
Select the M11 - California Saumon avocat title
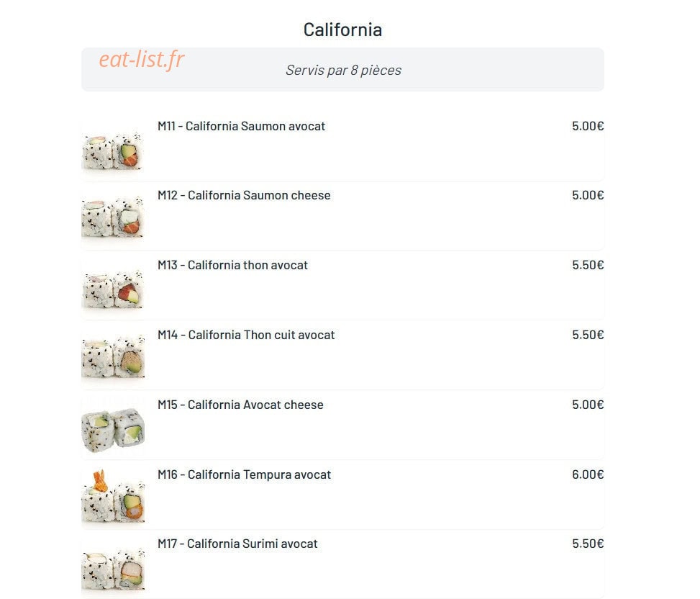pyautogui.click(x=241, y=126)
